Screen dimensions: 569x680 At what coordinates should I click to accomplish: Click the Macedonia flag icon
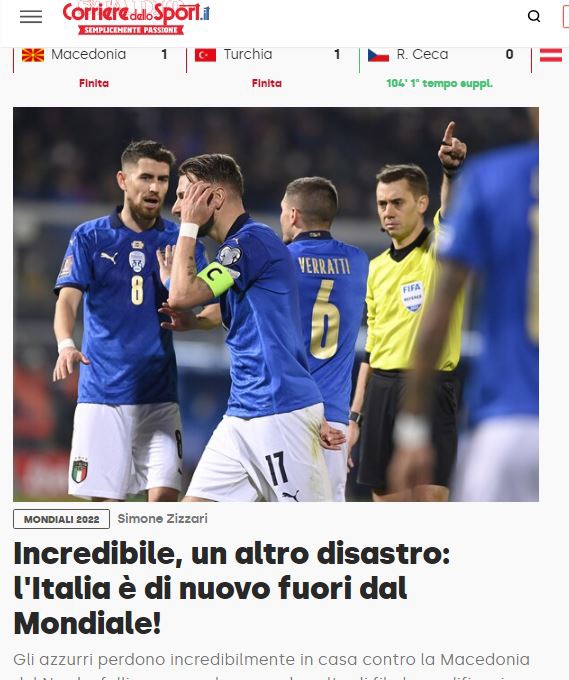click(x=33, y=55)
